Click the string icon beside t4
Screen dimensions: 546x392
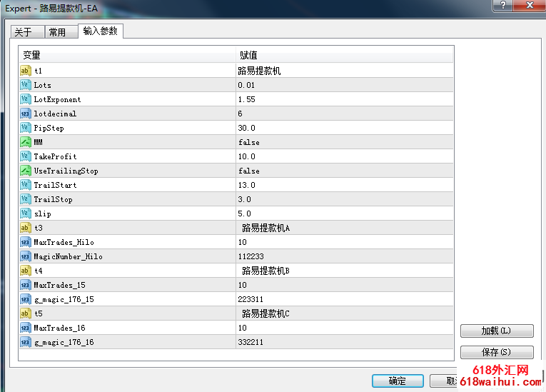pyautogui.click(x=26, y=271)
